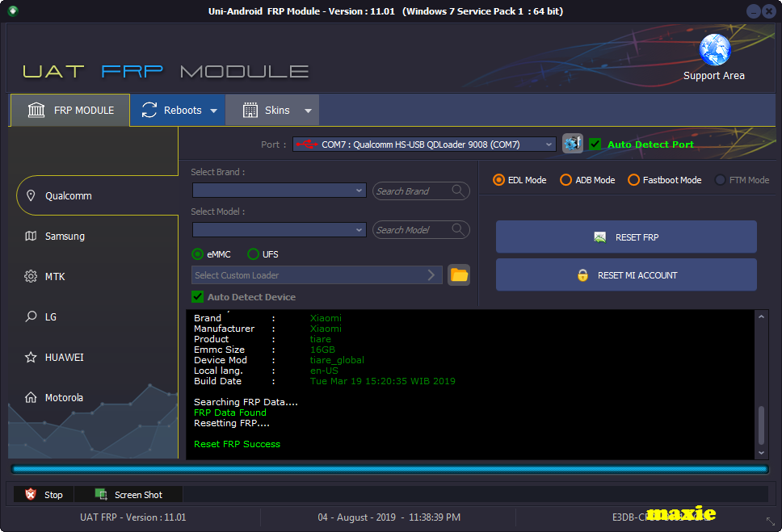This screenshot has height=532, width=782.
Task: Toggle Auto Detect Port checkbox
Action: [x=595, y=144]
